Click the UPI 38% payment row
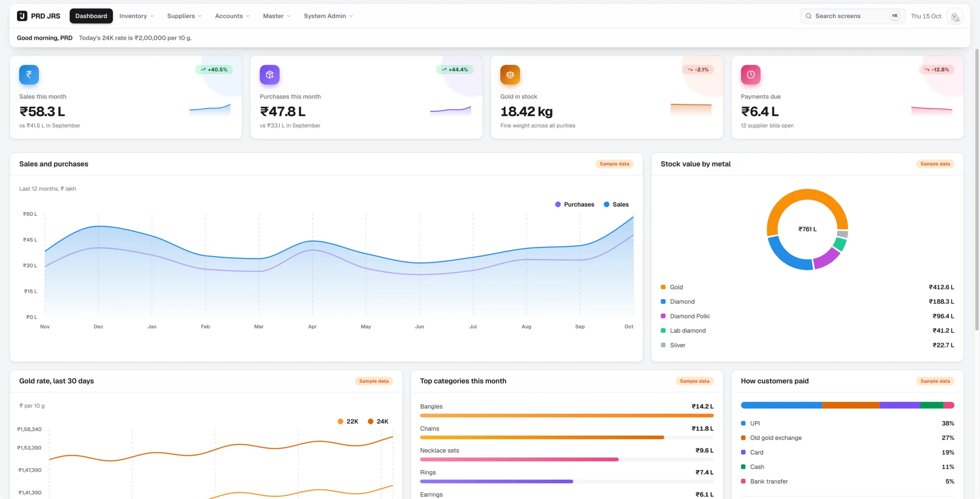The height and width of the screenshot is (499, 980). (847, 424)
